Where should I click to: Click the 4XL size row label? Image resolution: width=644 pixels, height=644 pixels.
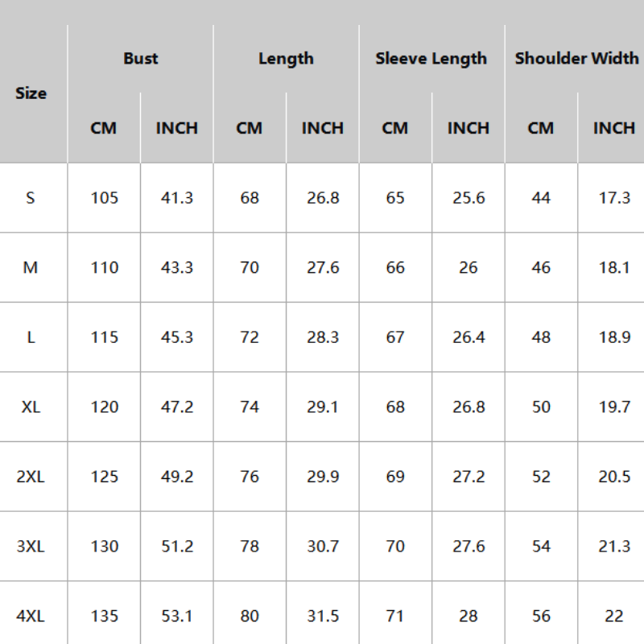click(31, 616)
